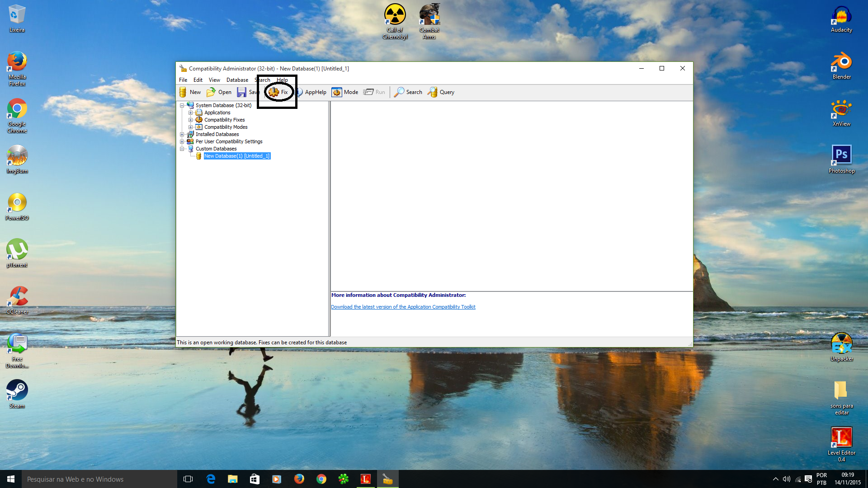Click the Per User Compatibility Settings node

tap(228, 141)
